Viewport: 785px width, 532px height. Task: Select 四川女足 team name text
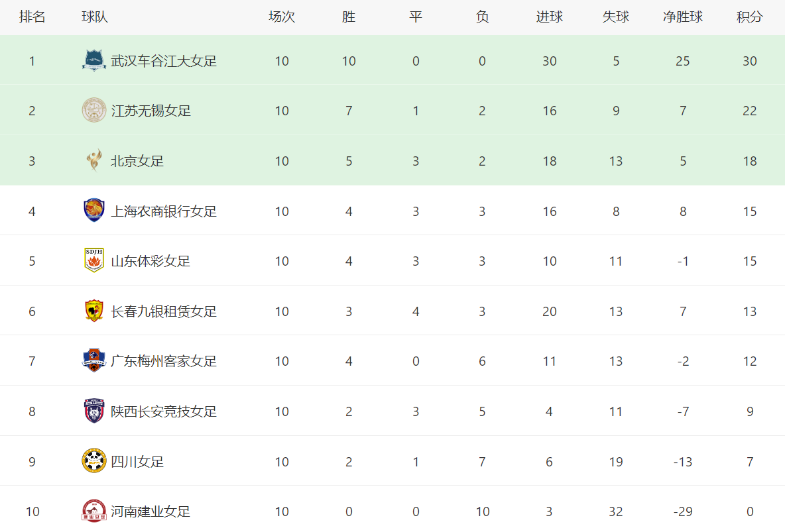(x=137, y=462)
